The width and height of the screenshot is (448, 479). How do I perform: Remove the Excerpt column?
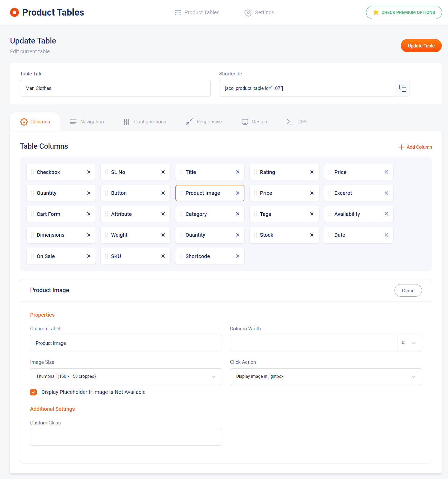[386, 193]
